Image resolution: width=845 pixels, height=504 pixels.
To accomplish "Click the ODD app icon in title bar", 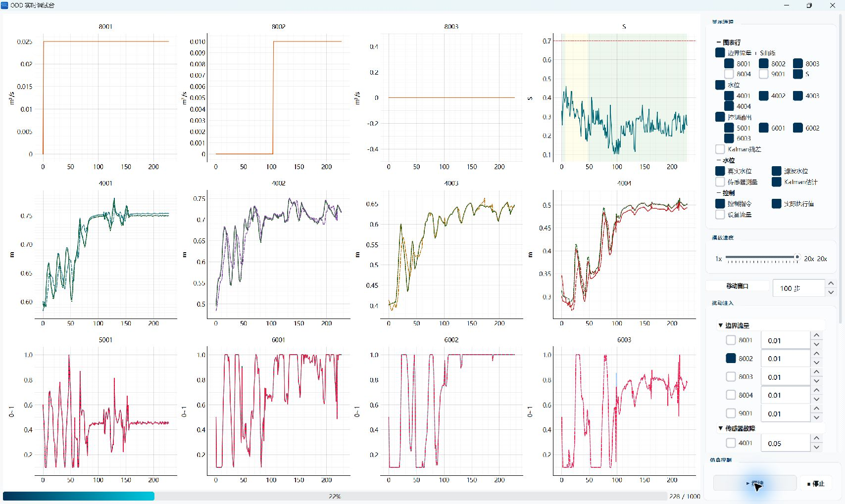I will [x=4, y=5].
